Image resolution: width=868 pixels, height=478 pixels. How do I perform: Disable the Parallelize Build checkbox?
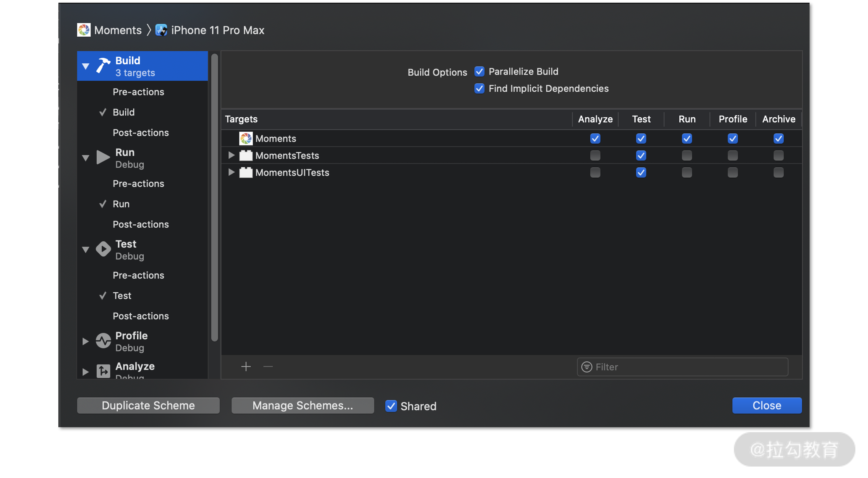click(x=479, y=71)
